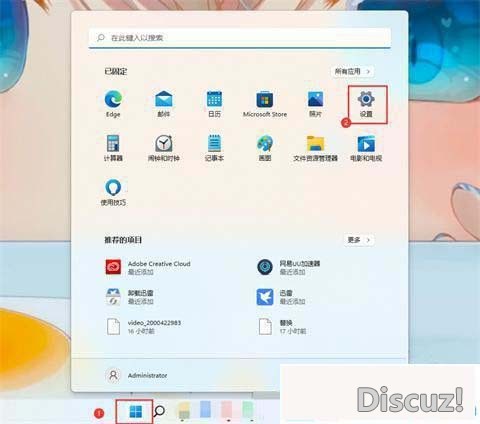Expand More recommended items
Screen dimensions: 480x424
[359, 240]
